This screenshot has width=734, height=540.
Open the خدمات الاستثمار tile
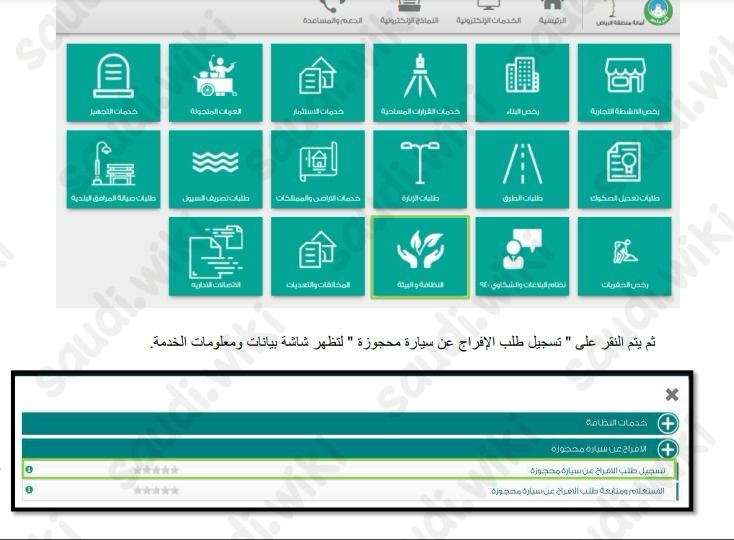[x=318, y=83]
